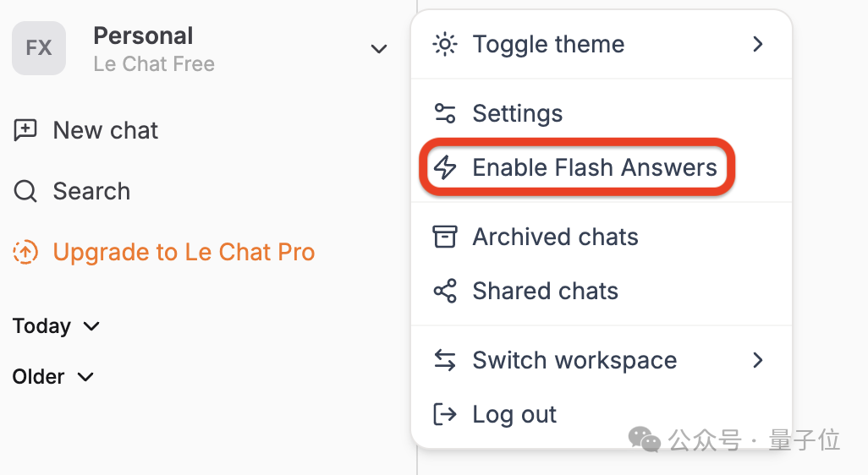Click the log out arrow icon
This screenshot has height=475, width=868.
(x=444, y=413)
